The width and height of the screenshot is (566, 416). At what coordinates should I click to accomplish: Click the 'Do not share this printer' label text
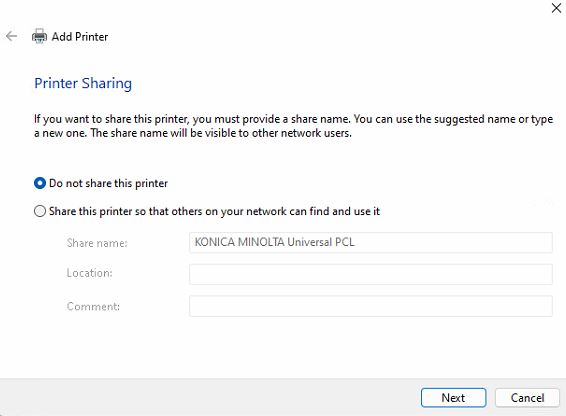pyautogui.click(x=108, y=183)
